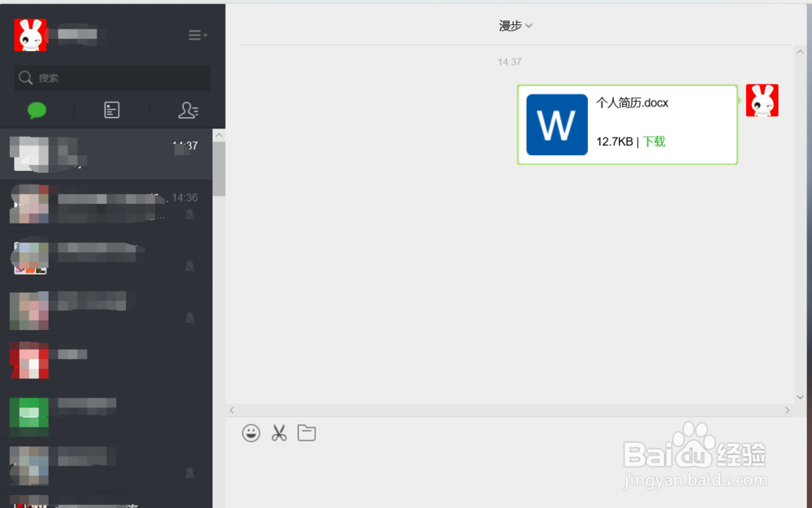Switch to the Contacts tab in the sidebar
Screen dimensions: 812x508
(x=188, y=110)
